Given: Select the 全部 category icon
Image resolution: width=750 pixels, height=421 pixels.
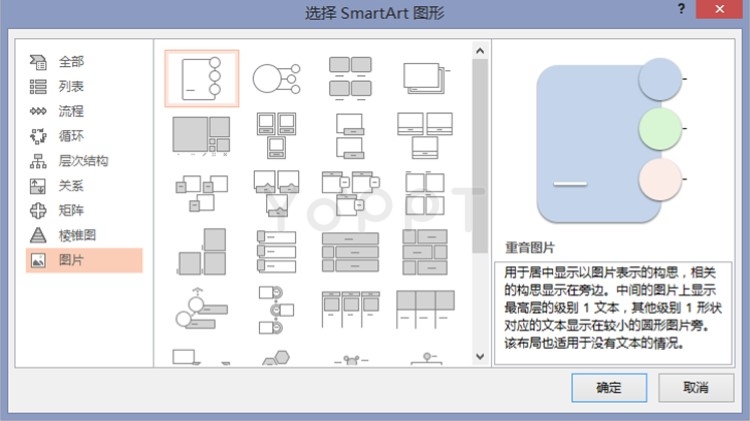Looking at the screenshot, I should point(38,62).
